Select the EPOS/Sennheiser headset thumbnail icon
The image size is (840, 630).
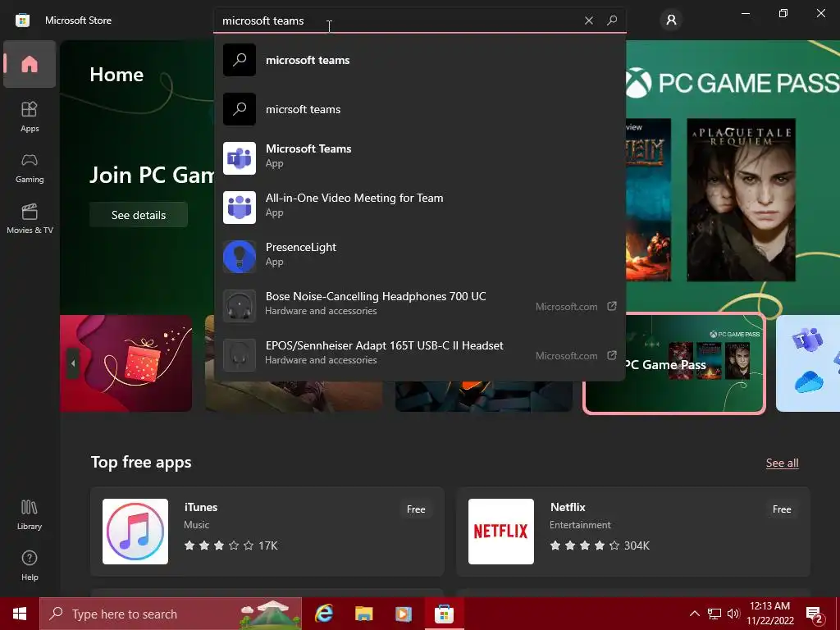[x=240, y=355]
